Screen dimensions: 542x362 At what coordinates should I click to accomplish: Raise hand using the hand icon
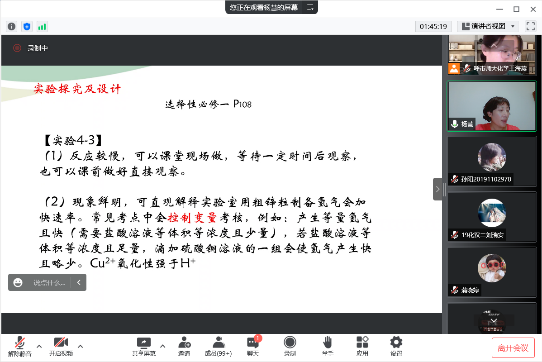point(327,346)
